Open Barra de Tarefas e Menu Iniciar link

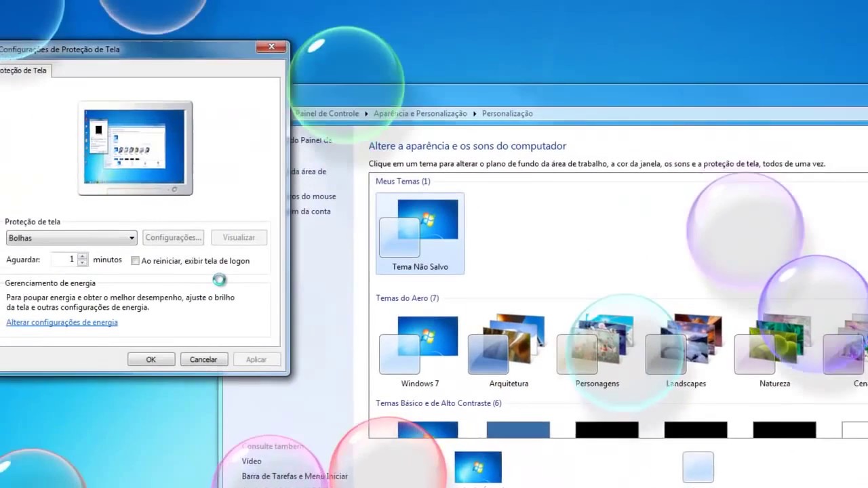click(294, 476)
